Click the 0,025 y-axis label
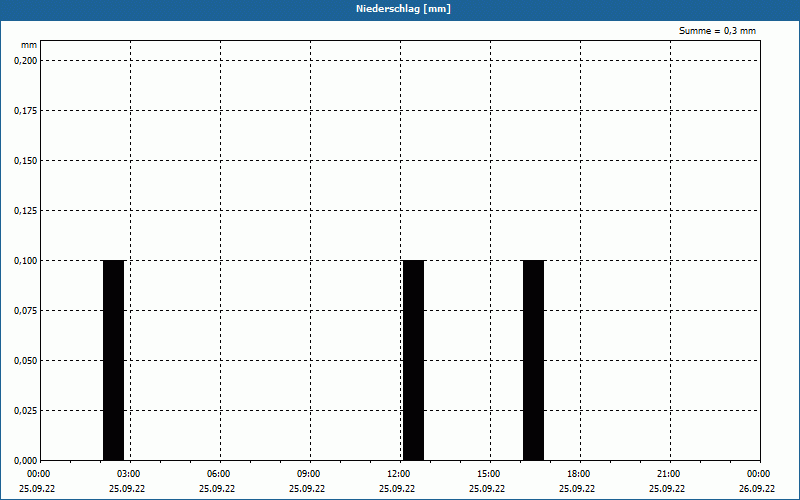The width and height of the screenshot is (800, 500). pos(26,411)
